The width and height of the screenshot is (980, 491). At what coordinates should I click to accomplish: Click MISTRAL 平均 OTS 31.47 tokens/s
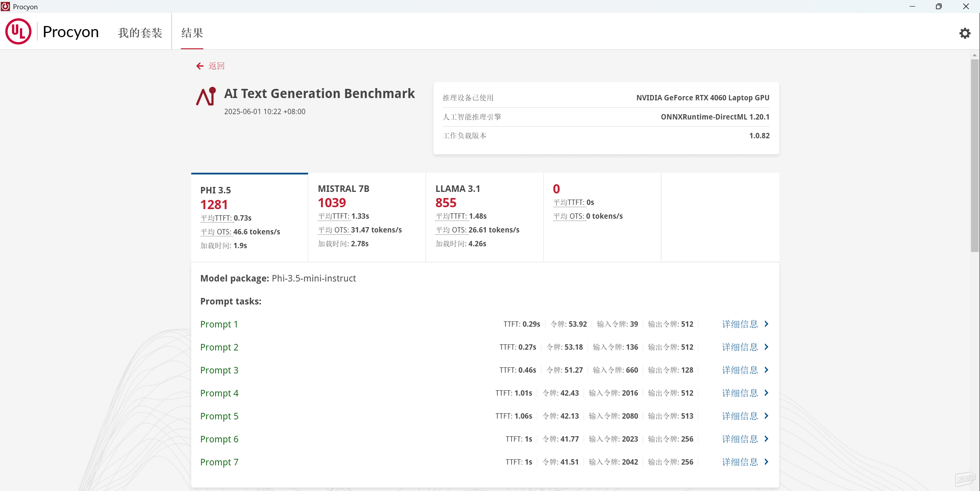pyautogui.click(x=376, y=230)
